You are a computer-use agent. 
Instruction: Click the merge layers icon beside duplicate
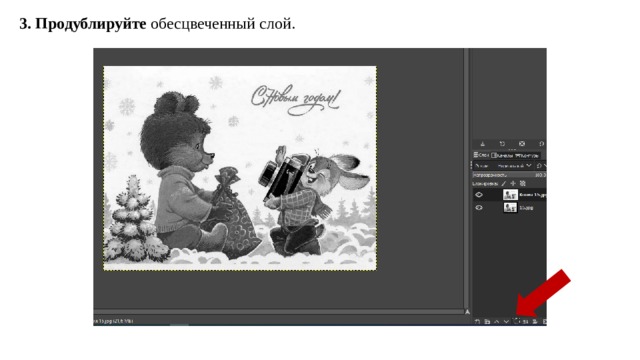click(x=525, y=322)
